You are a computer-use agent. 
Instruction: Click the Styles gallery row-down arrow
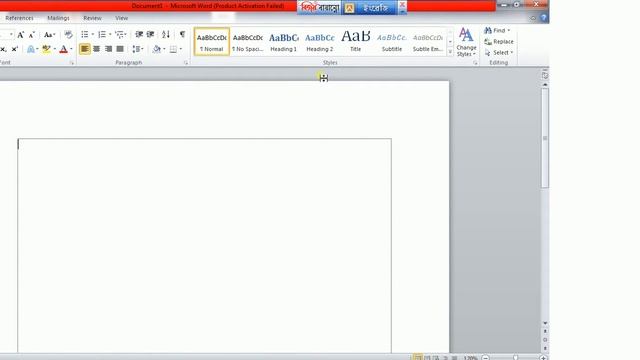pos(450,42)
